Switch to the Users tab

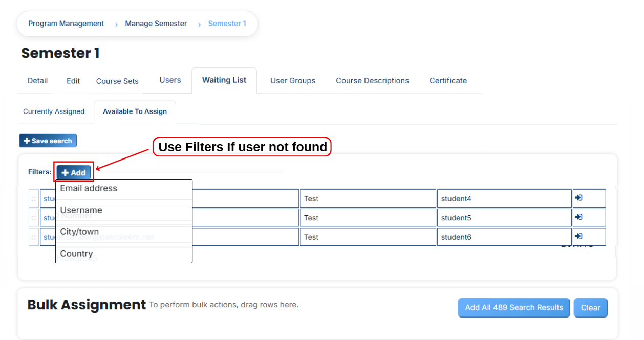point(170,80)
